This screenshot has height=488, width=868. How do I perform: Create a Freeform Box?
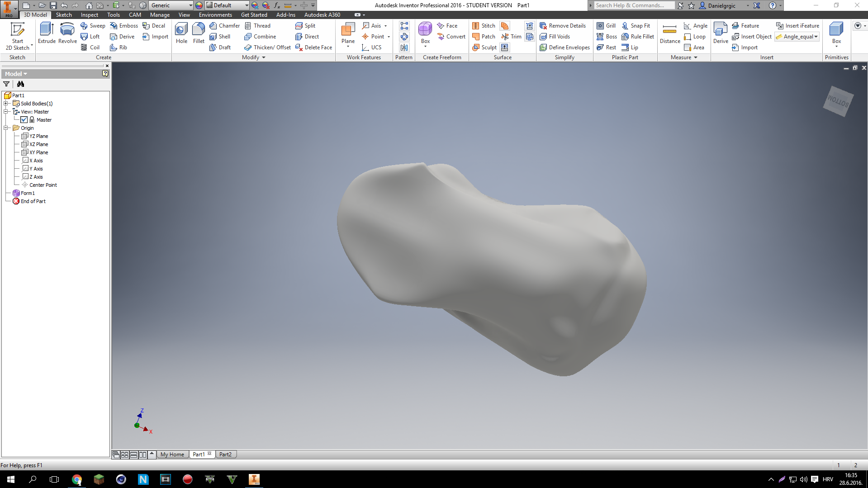coord(425,34)
